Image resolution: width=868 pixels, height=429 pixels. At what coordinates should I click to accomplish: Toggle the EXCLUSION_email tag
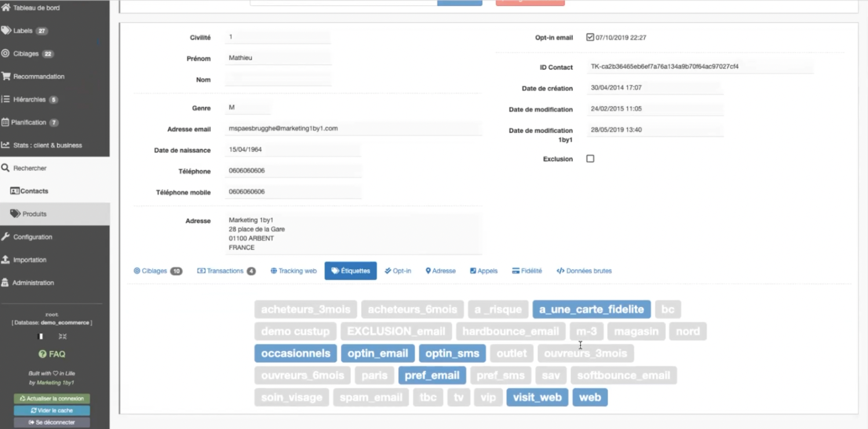point(396,331)
